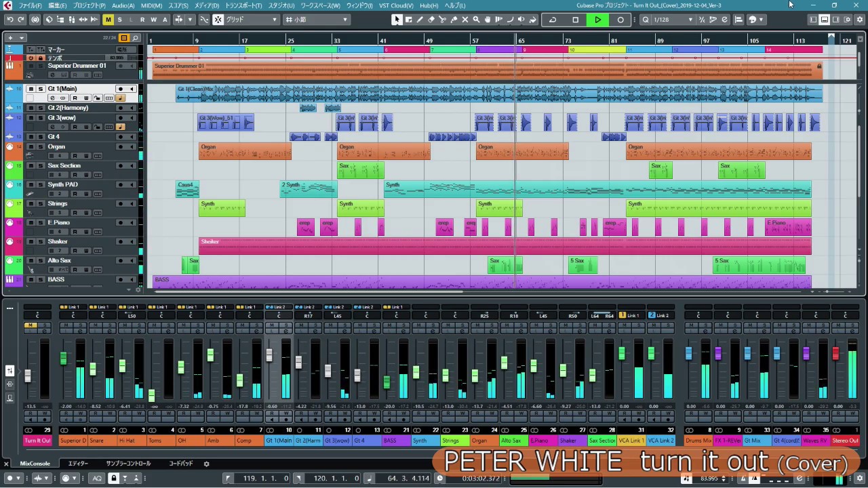Screen dimensions: 868x488
Task: Select the Line drawing tool
Action: pos(510,20)
